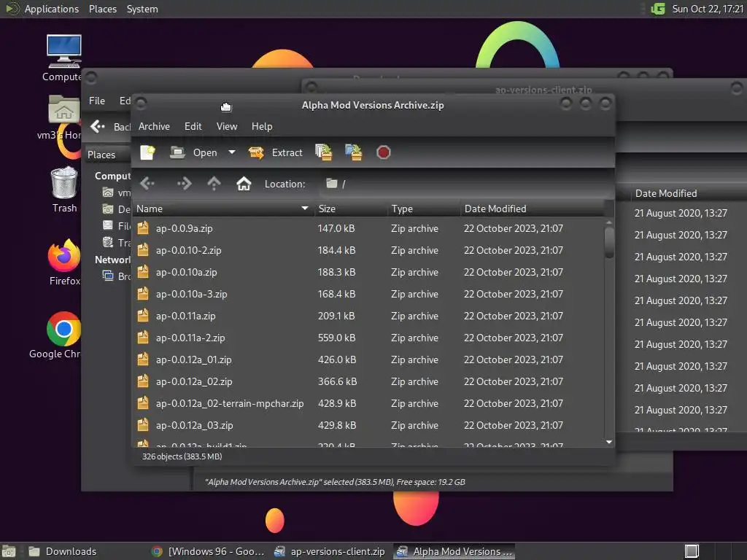Image resolution: width=747 pixels, height=560 pixels.
Task: Click the Open archive button
Action: pos(193,152)
